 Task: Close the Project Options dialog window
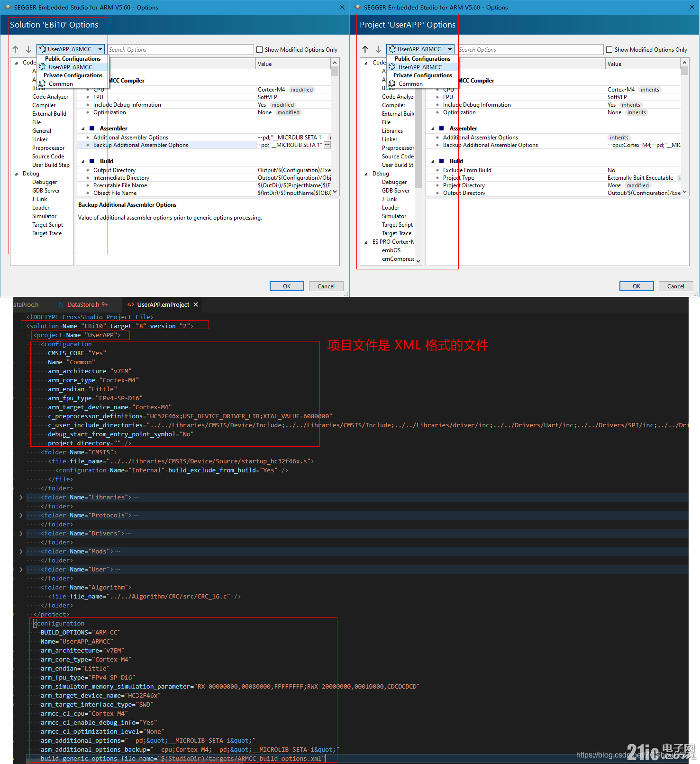(692, 7)
